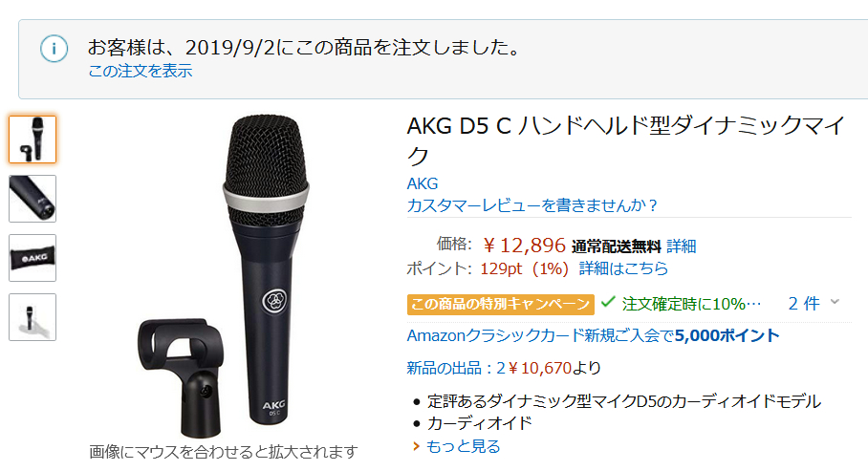Screen dimensions: 868x471
Task: Click the info circle icon in order notice
Action: pyautogui.click(x=54, y=48)
